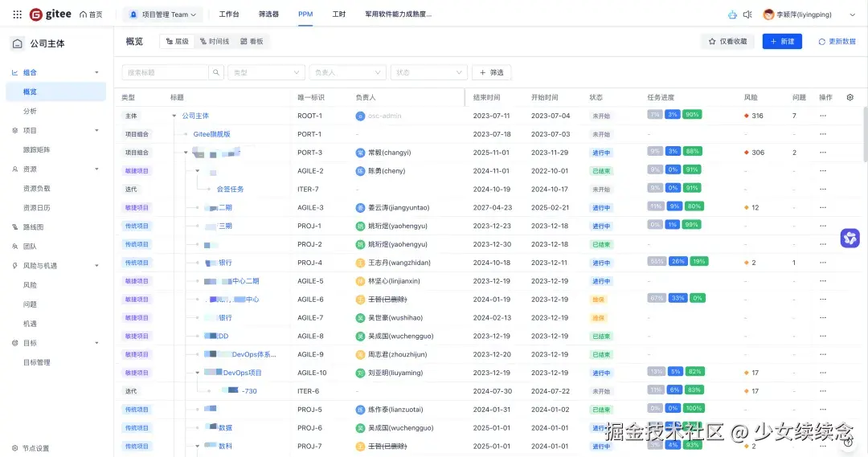Open the 工时 tab

pyautogui.click(x=339, y=14)
